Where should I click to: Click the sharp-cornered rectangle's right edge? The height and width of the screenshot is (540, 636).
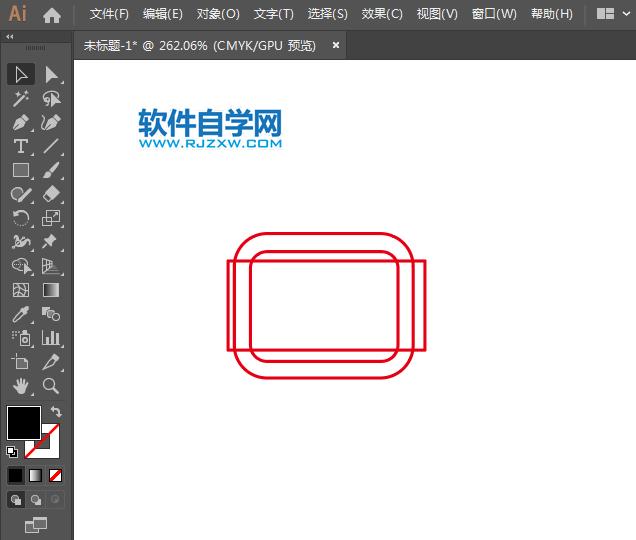click(x=425, y=305)
